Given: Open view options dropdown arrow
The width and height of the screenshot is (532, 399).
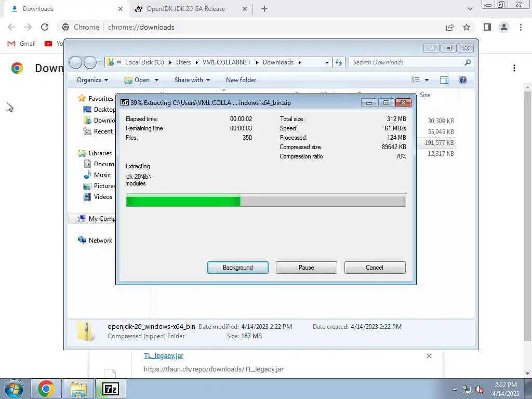Looking at the screenshot, I should click(427, 80).
